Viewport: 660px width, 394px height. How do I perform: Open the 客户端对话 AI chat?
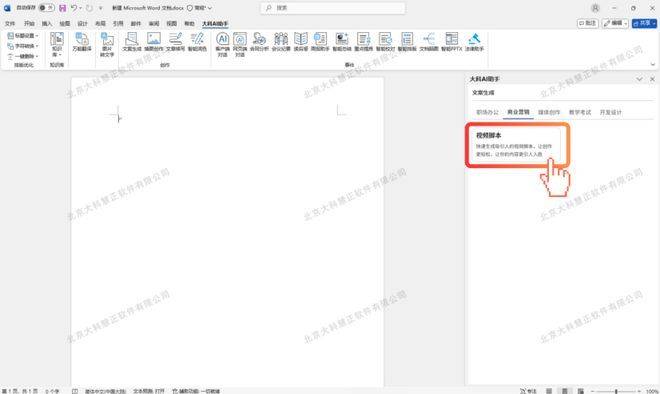click(x=222, y=45)
